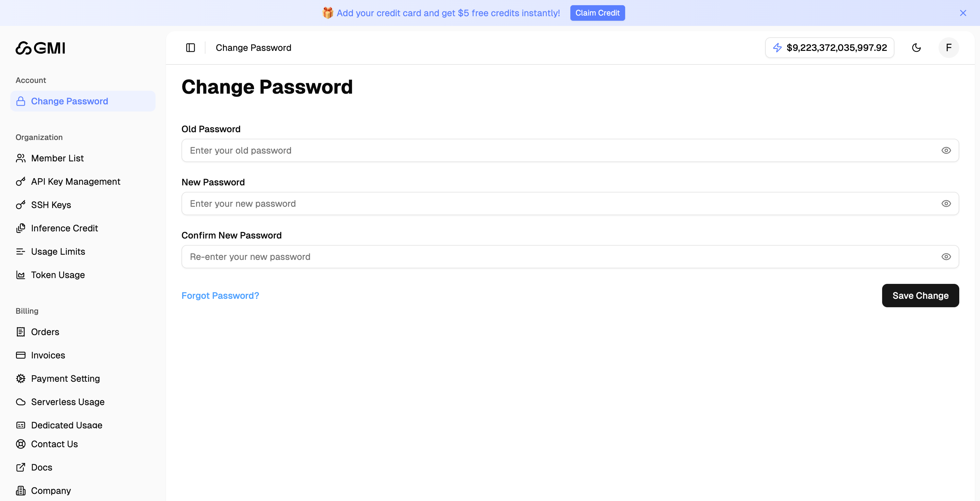Click the lightning bolt balance icon
This screenshot has height=501, width=980.
pyautogui.click(x=777, y=48)
